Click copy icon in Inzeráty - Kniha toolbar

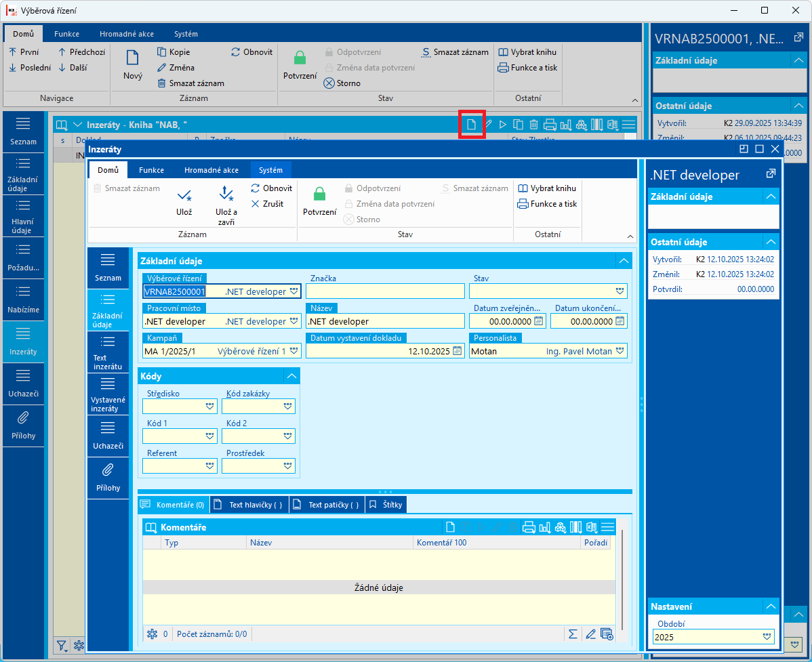pyautogui.click(x=518, y=124)
